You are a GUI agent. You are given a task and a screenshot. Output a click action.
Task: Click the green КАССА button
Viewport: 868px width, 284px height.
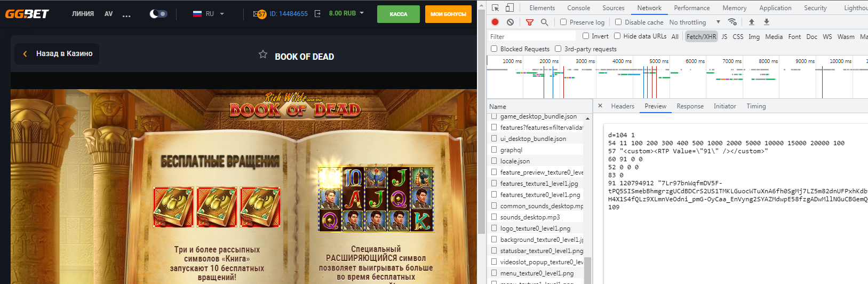[398, 14]
